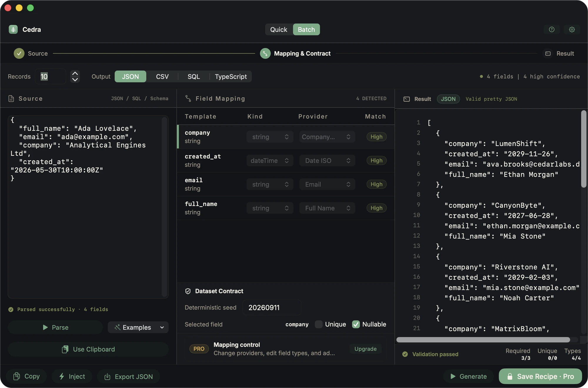This screenshot has width=588, height=388.
Task: Select SQL output format
Action: pyautogui.click(x=194, y=76)
